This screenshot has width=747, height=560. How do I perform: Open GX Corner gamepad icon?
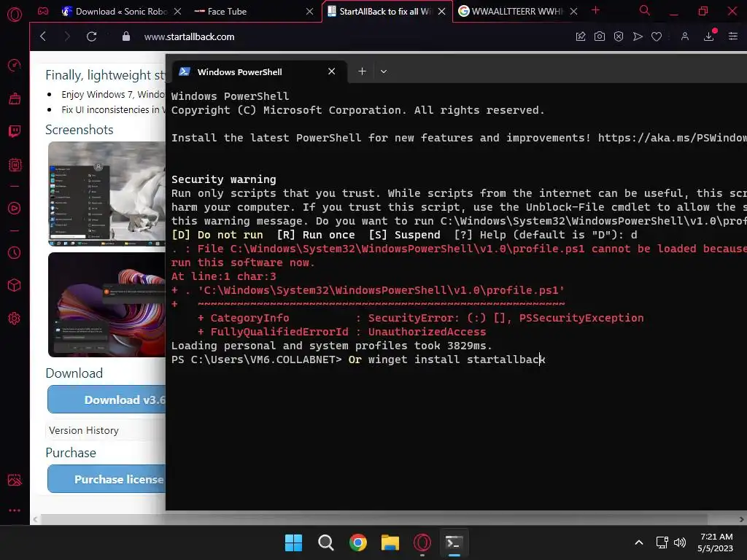pos(43,12)
